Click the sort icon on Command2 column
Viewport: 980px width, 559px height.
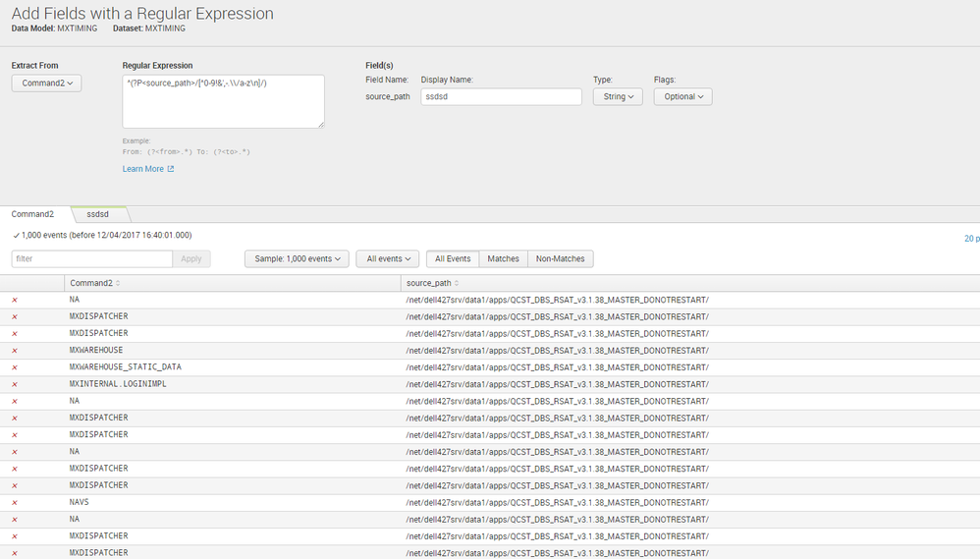pos(119,283)
